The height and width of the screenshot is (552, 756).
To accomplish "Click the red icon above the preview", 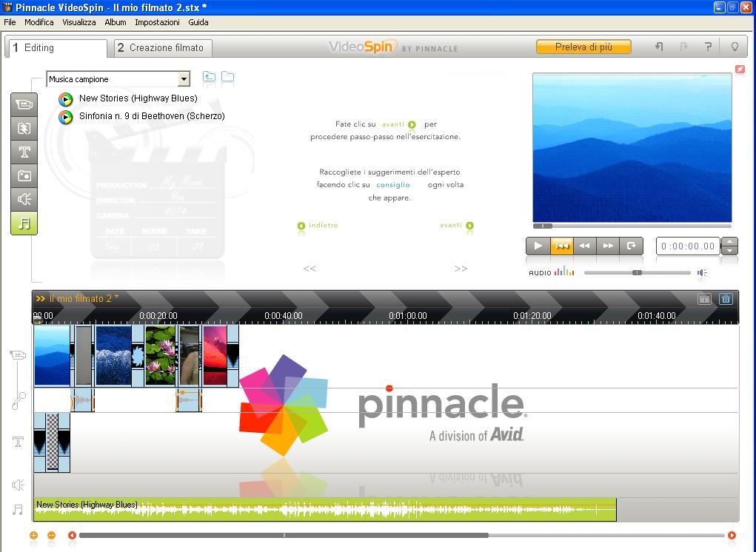I will [x=740, y=70].
